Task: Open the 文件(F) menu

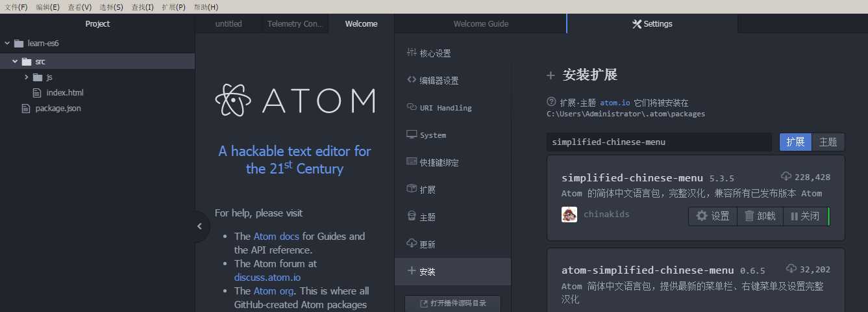Action: tap(16, 6)
